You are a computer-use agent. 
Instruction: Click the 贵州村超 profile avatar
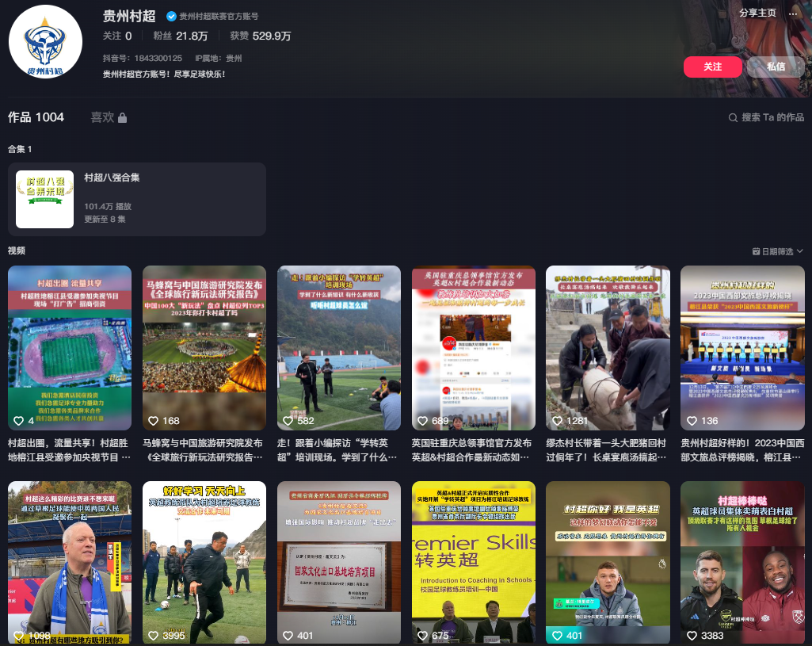point(46,42)
